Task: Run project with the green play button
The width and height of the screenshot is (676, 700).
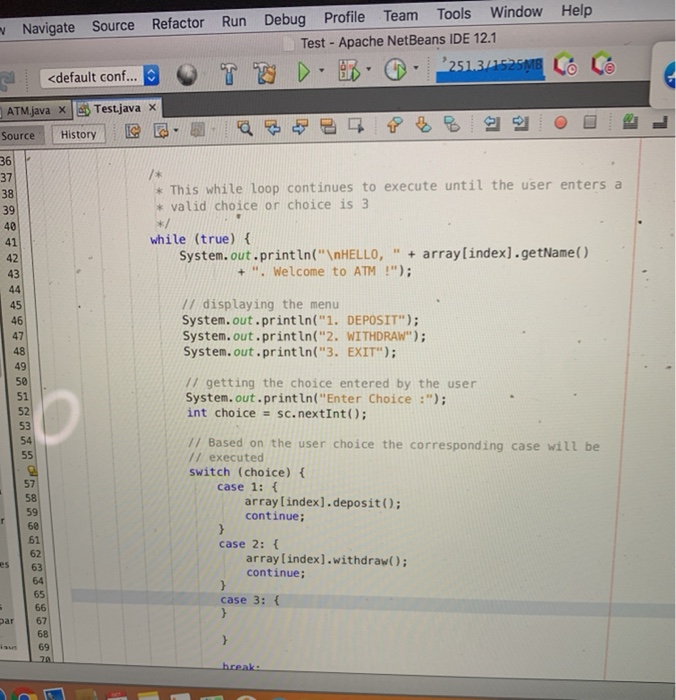Action: [x=304, y=71]
